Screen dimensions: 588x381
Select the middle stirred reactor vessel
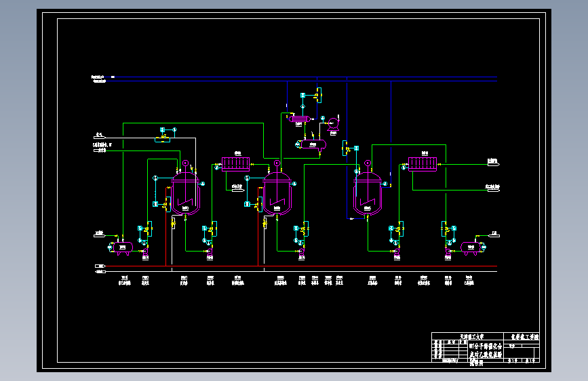(277, 195)
